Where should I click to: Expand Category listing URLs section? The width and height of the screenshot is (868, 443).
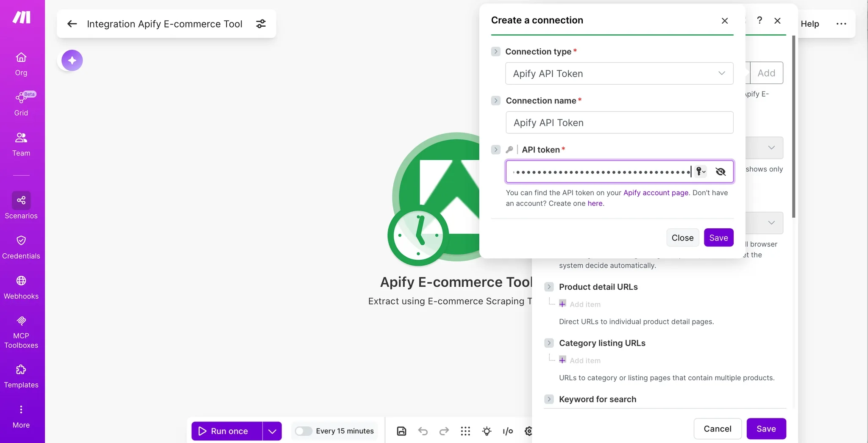click(549, 343)
